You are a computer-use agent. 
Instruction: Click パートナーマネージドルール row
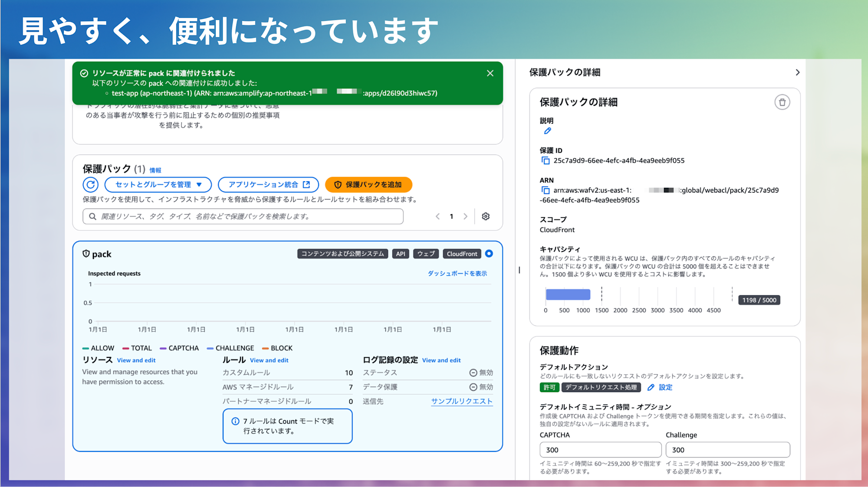(x=288, y=402)
